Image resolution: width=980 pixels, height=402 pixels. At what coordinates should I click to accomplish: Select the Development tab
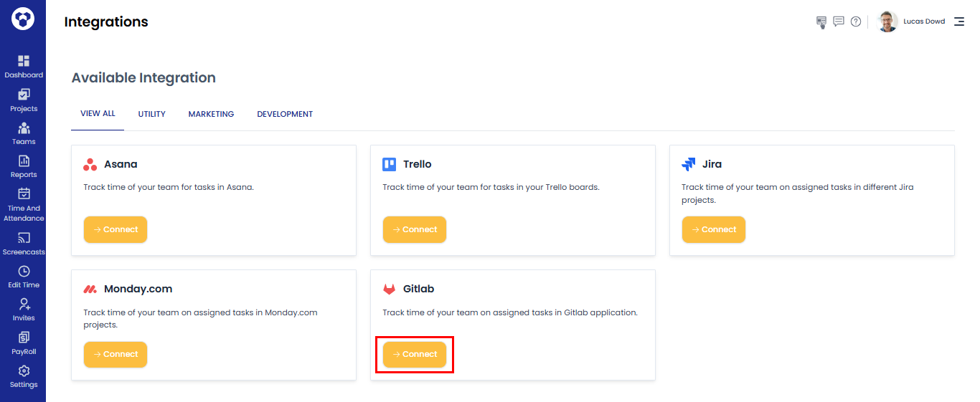tap(285, 114)
